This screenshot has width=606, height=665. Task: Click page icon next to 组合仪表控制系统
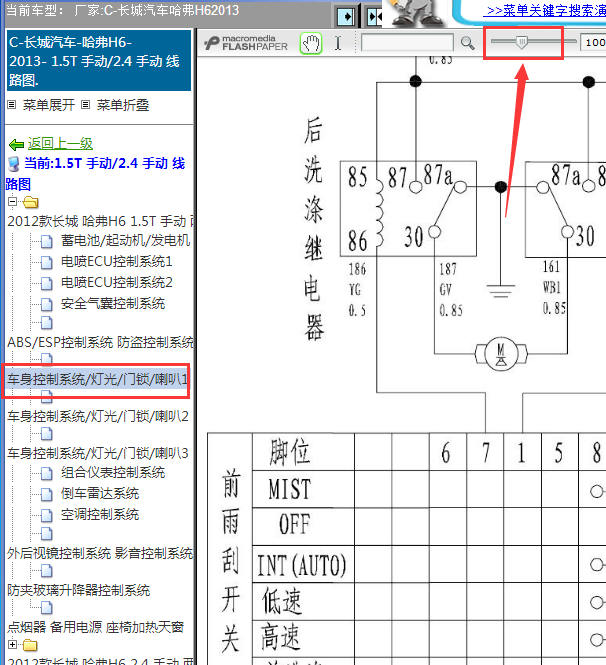coord(47,473)
